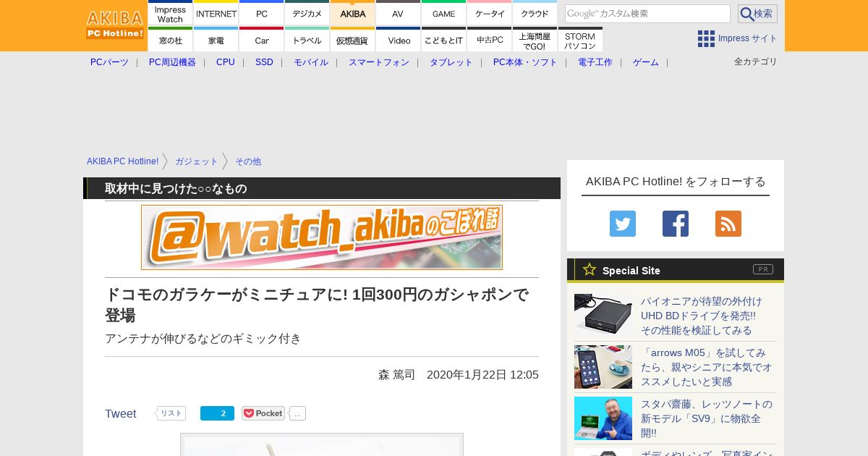Click the Impress サイト text link
The width and height of the screenshot is (868, 456).
coord(748,38)
